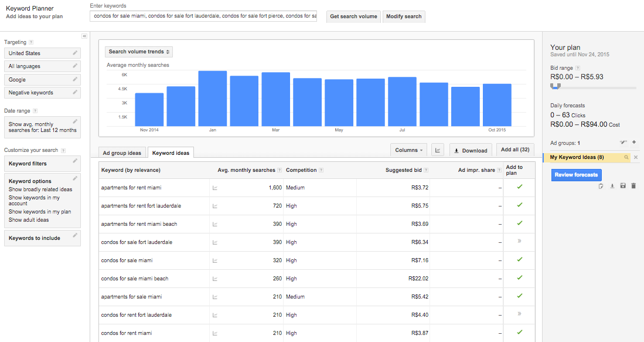Screen dimensions: 644x342
Task: Remove My Keyword Ideas ad group
Action: click(x=636, y=157)
